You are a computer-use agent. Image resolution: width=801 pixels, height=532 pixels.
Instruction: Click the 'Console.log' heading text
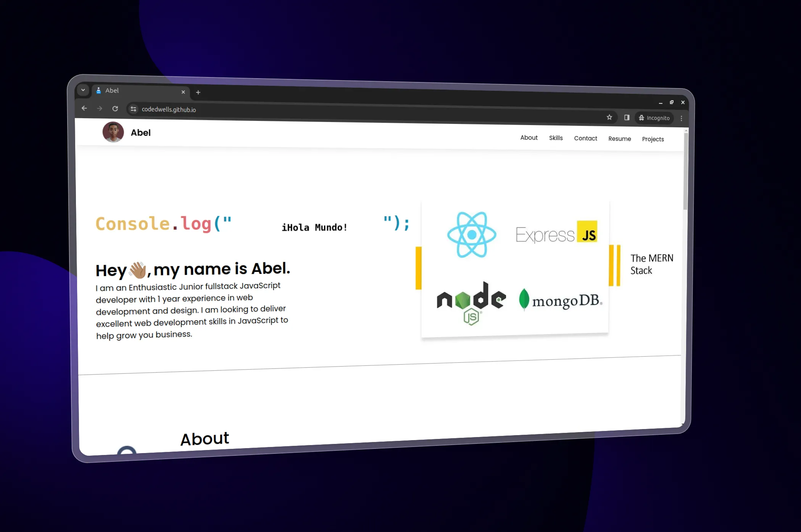[x=153, y=223]
